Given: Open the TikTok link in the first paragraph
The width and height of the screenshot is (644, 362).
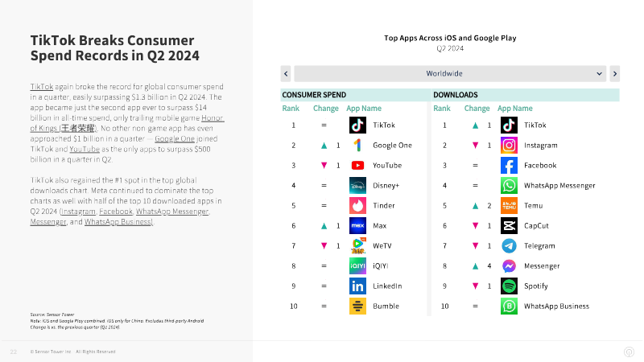Looking at the screenshot, I should pyautogui.click(x=42, y=87).
